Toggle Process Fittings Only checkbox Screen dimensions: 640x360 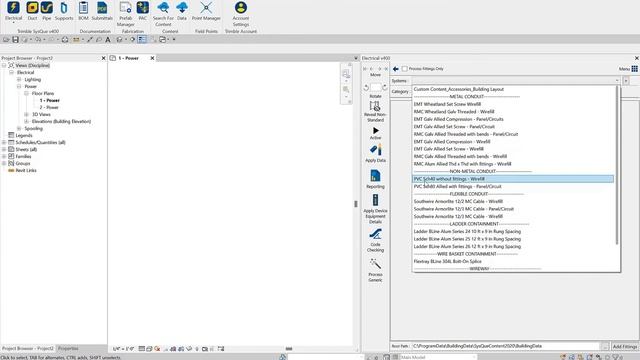(404, 69)
